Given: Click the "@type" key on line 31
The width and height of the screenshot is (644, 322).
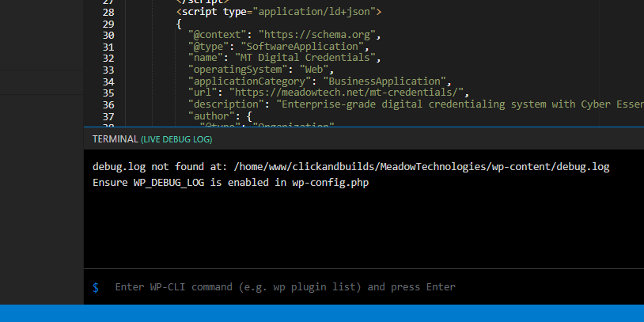Looking at the screenshot, I should pos(208,47).
